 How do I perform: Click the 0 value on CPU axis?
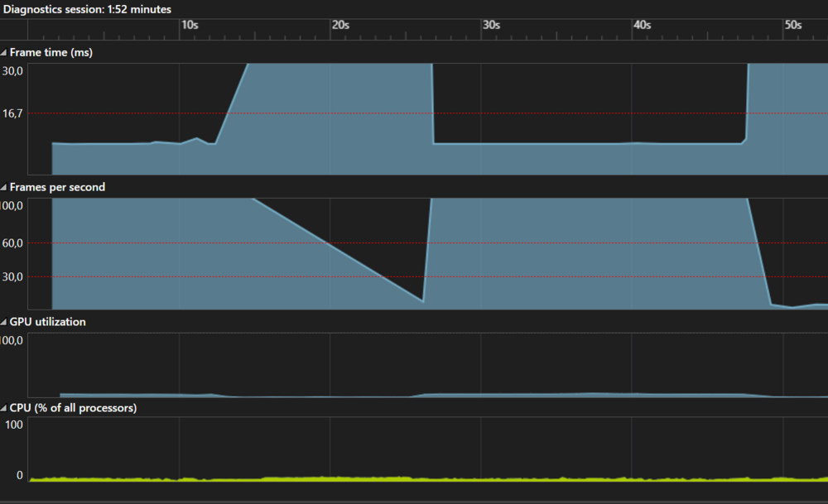(x=20, y=475)
